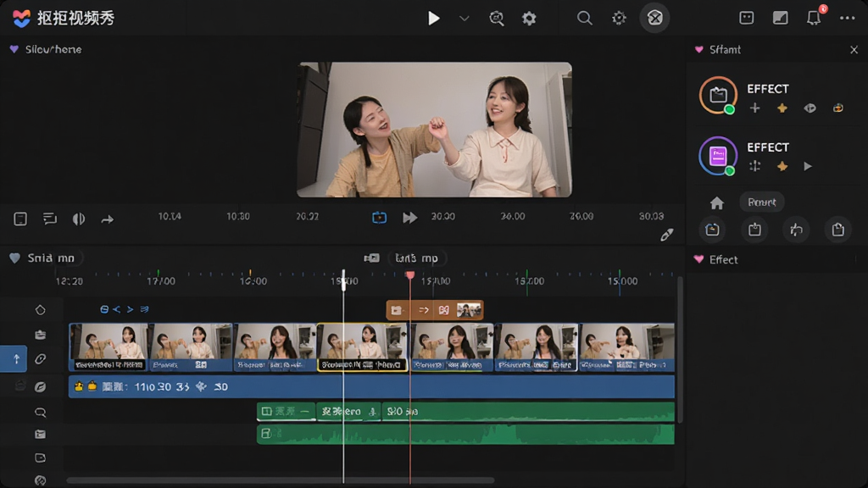
Task: Click the share arrow icon under the preview
Action: [108, 219]
